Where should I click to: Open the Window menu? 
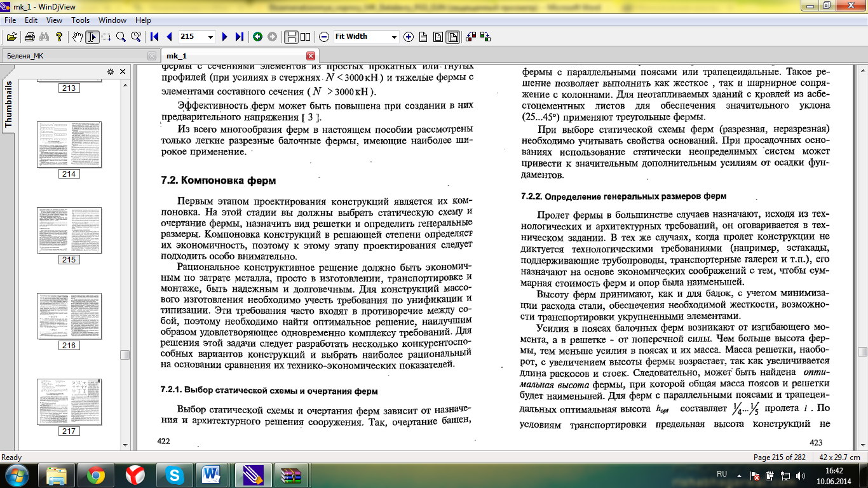(x=112, y=20)
